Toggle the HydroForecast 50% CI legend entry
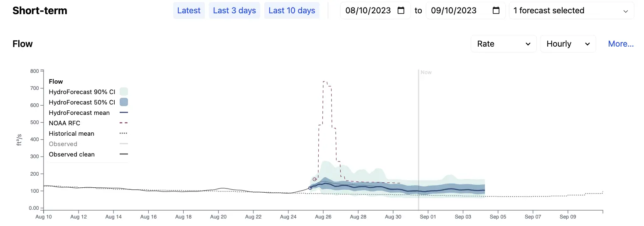644x226 pixels. point(88,102)
